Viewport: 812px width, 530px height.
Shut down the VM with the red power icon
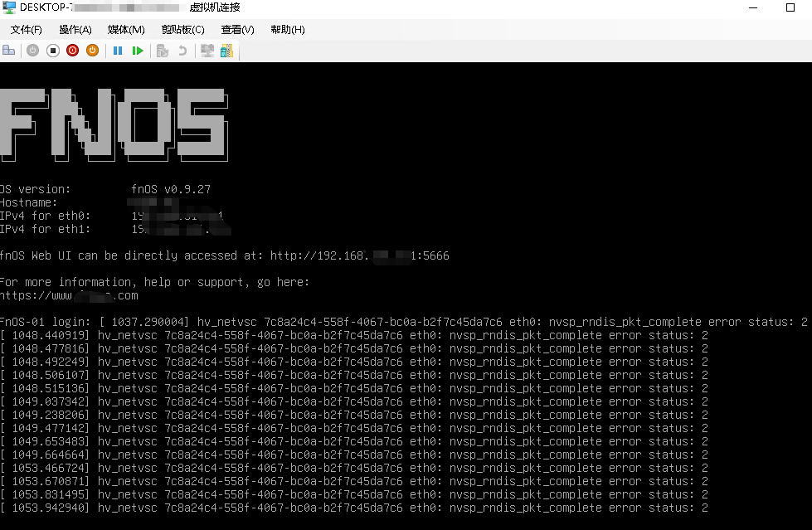(72, 51)
